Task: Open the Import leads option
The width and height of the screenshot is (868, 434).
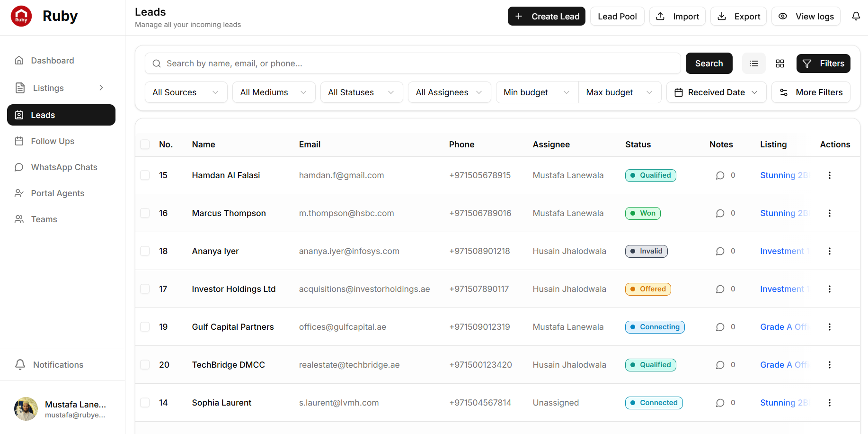Action: [x=677, y=16]
